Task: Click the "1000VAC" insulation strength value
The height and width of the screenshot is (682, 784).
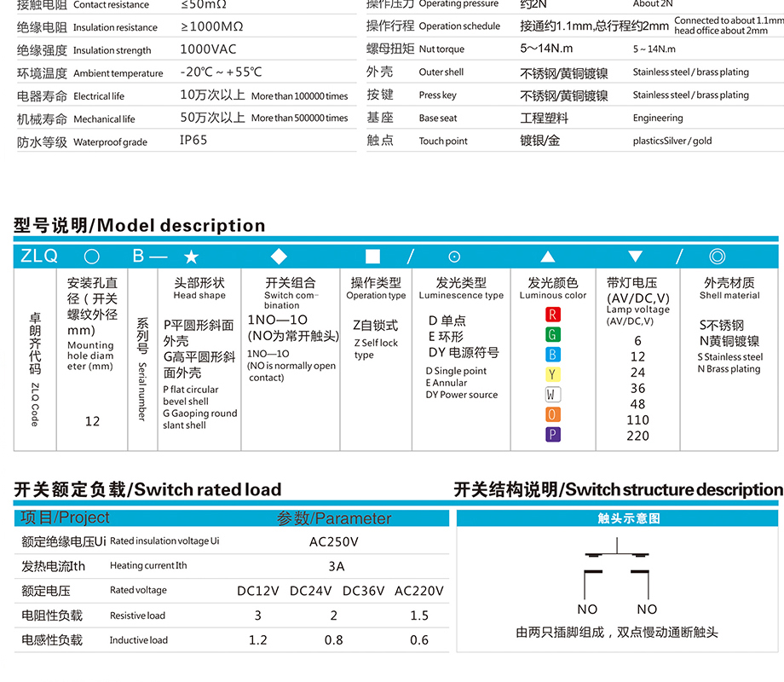Action: pyautogui.click(x=208, y=49)
